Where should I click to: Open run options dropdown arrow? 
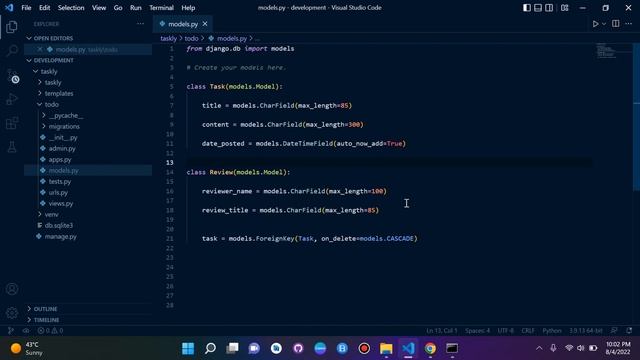(604, 24)
